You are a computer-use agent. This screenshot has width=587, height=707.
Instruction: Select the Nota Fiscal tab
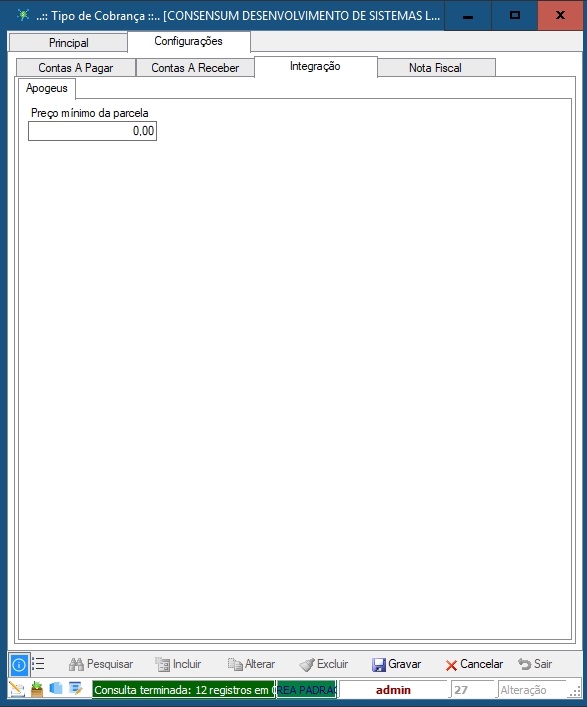(436, 68)
